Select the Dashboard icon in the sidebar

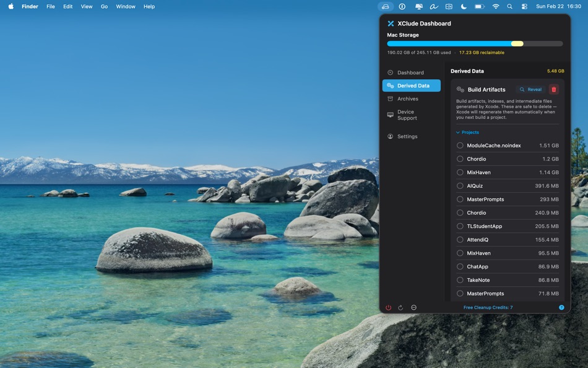click(390, 72)
